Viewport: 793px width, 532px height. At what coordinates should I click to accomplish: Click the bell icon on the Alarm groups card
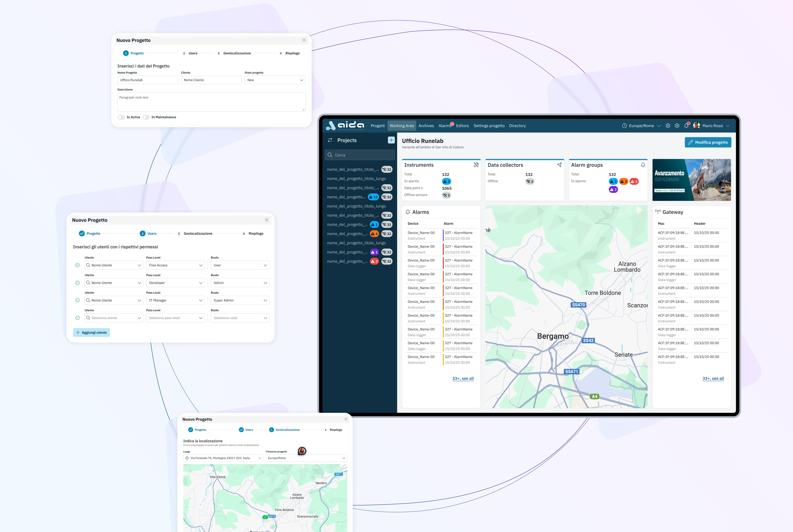(643, 165)
